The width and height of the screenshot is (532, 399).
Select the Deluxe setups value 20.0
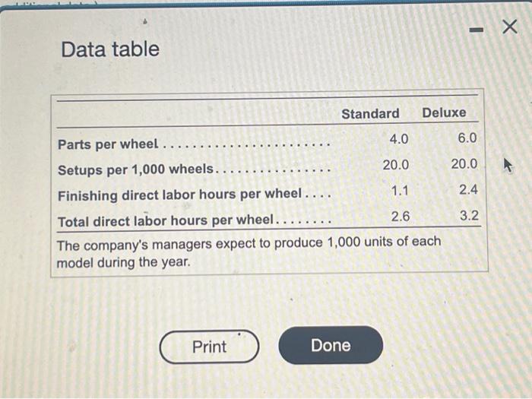click(464, 164)
